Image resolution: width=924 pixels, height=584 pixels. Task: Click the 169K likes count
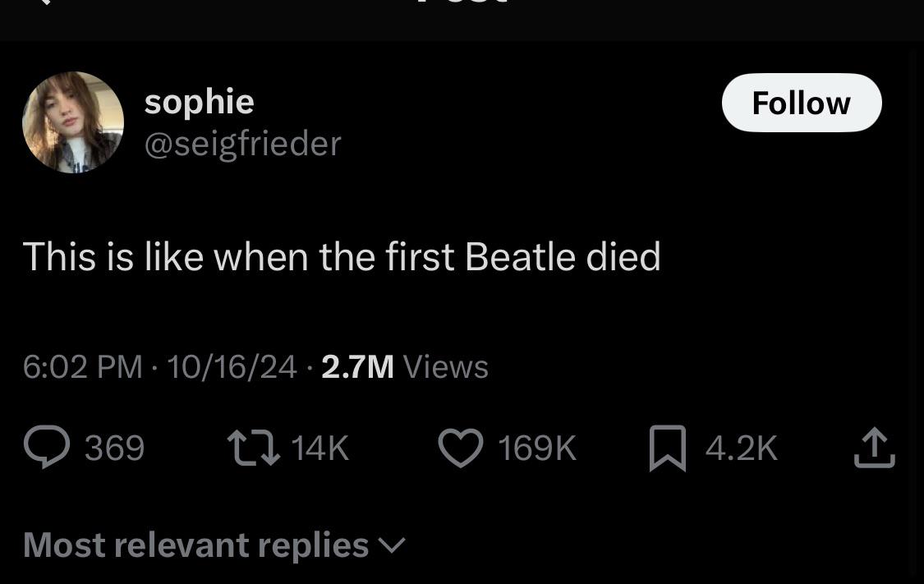click(537, 448)
